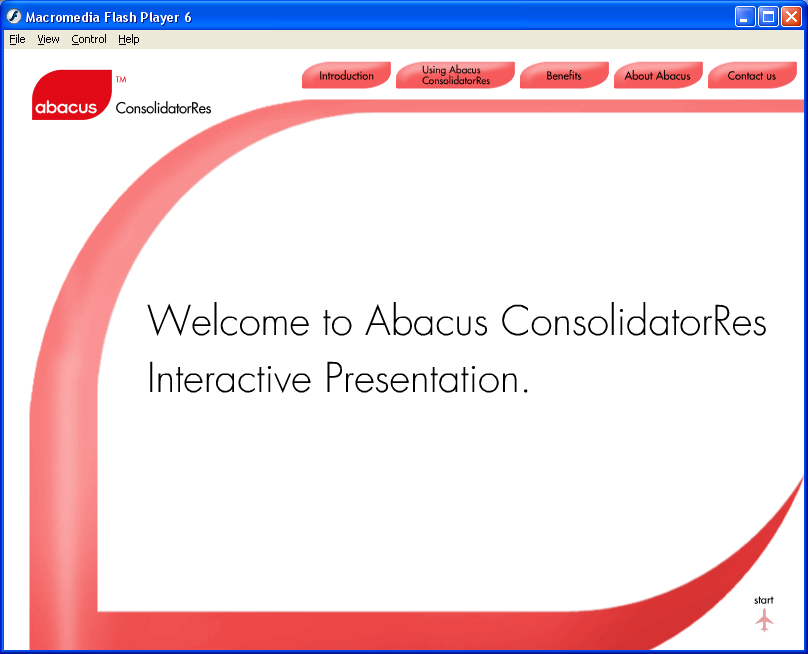Click the 'start' label above the airplane
The image size is (808, 654).
(764, 600)
